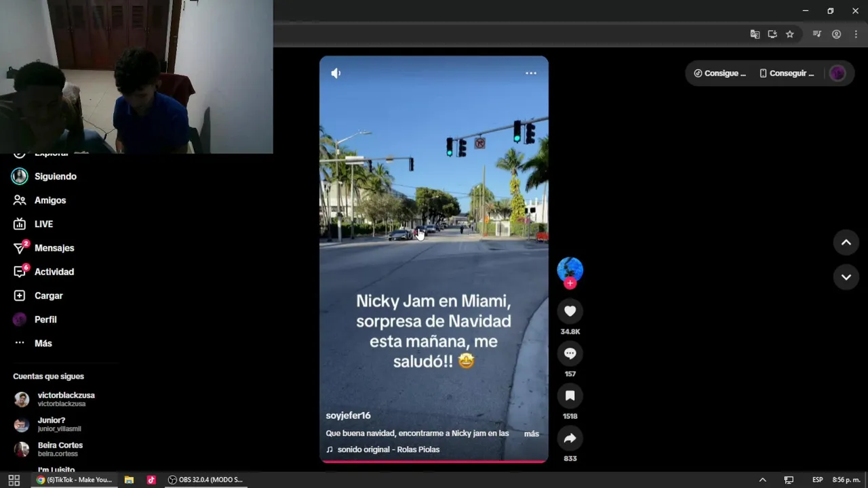Expand the Más menu in the sidebar
The height and width of the screenshot is (488, 868).
(x=33, y=343)
